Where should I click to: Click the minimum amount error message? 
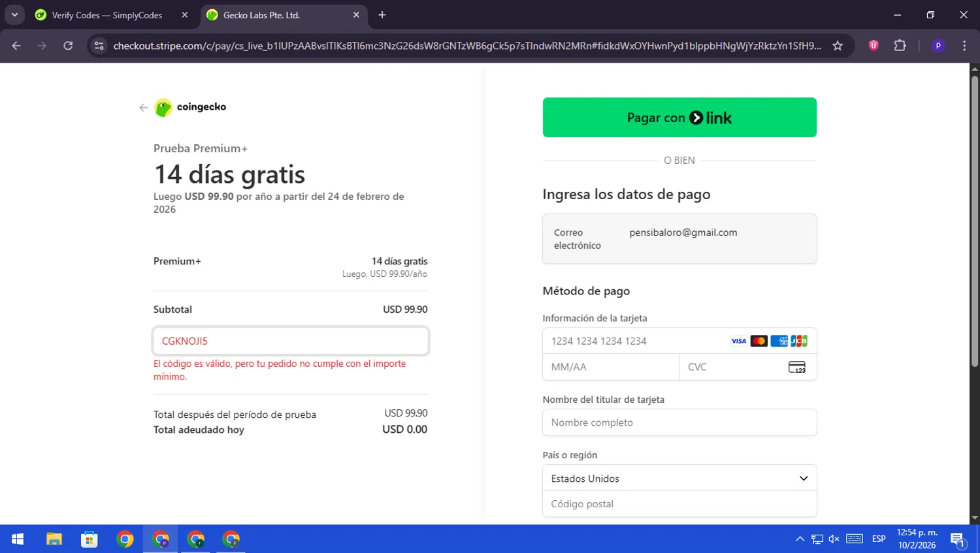[x=280, y=370]
